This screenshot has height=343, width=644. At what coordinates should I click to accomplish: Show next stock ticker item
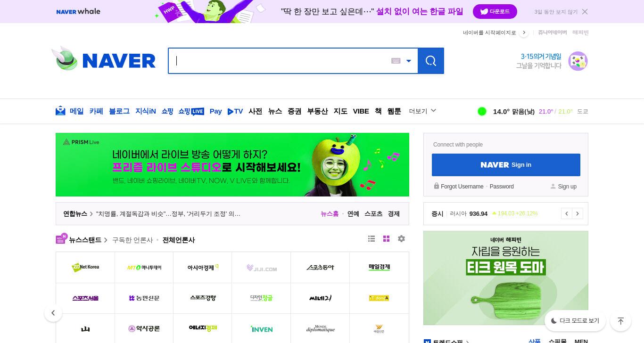point(578,213)
